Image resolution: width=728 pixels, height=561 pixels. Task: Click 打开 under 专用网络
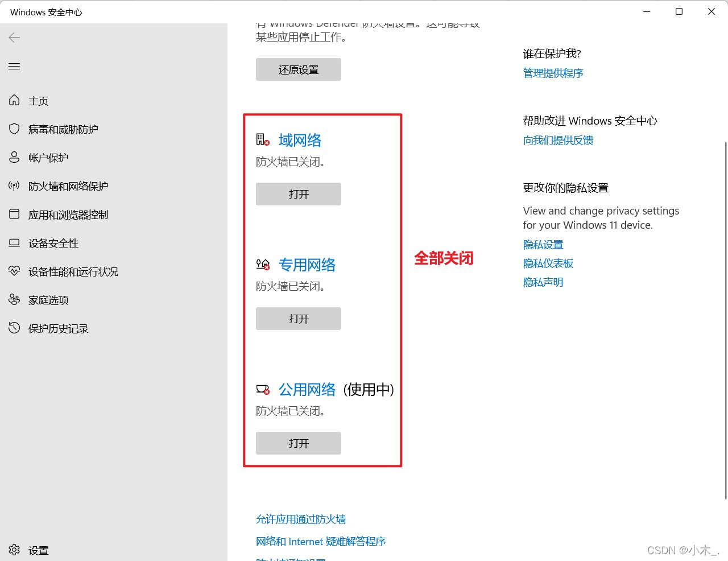coord(299,319)
